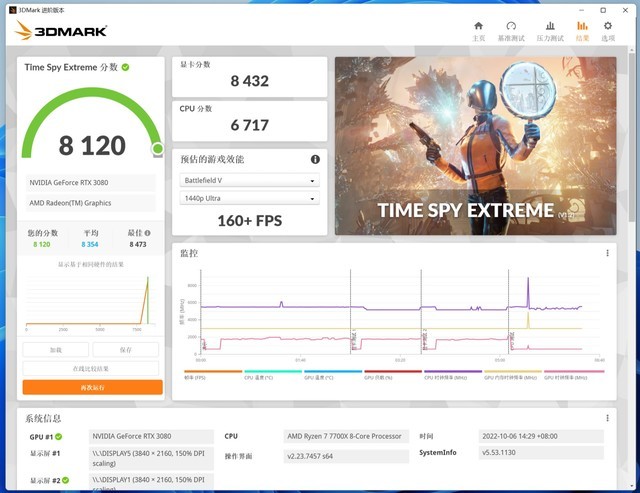Toggle the GPU memory clock legend item

513,375
